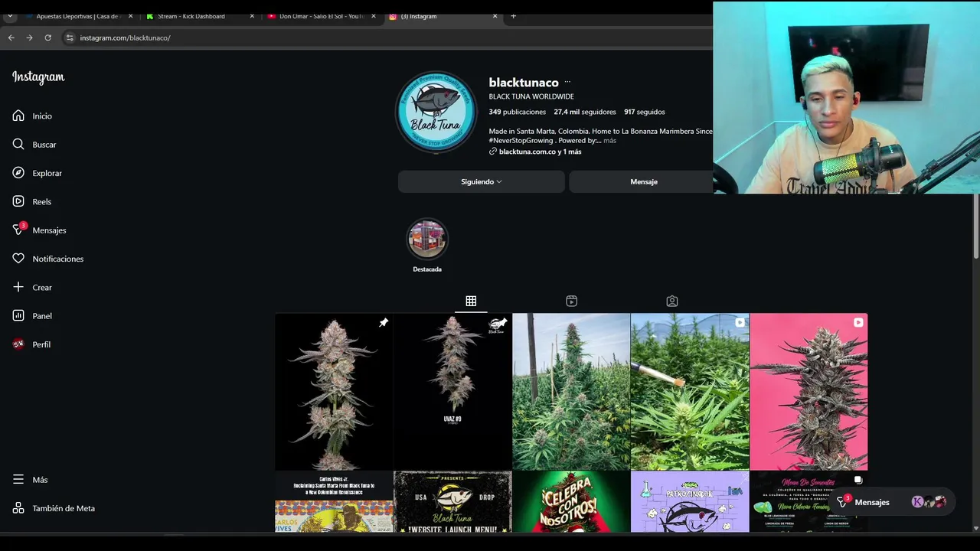Open the Más menu

pyautogui.click(x=30, y=480)
